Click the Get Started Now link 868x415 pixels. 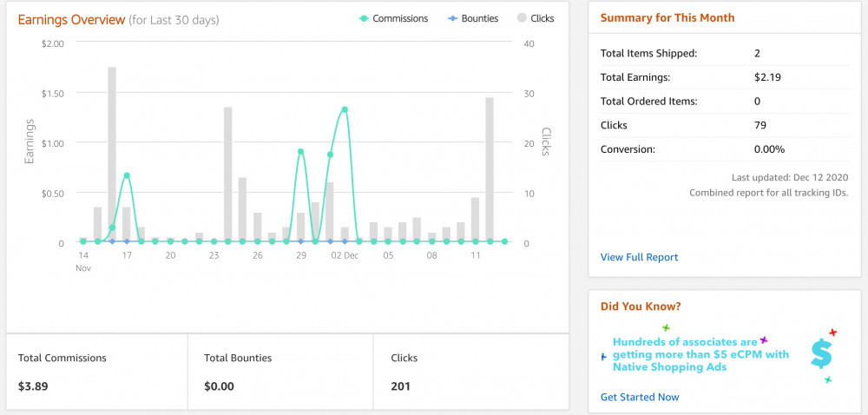point(640,397)
